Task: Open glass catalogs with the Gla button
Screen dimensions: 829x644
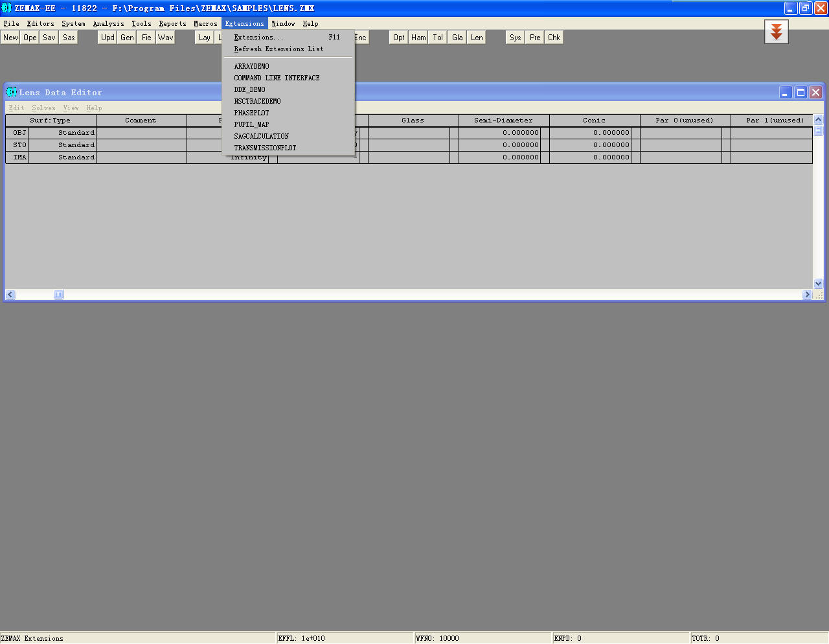Action: pyautogui.click(x=457, y=38)
